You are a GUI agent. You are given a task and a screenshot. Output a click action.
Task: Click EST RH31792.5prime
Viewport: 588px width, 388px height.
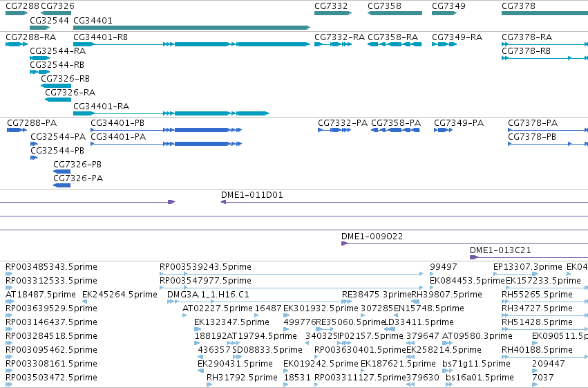click(x=242, y=378)
